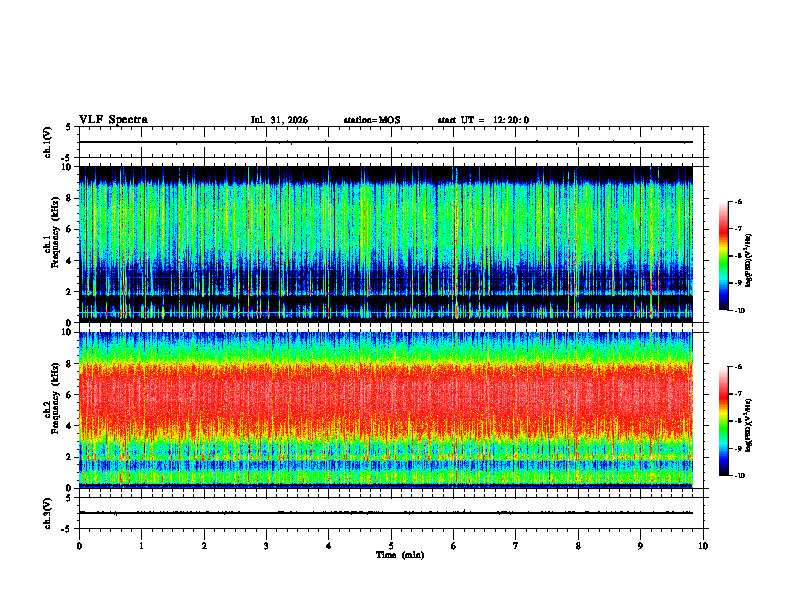Click the ch.1(V) waveform panel label

point(48,142)
